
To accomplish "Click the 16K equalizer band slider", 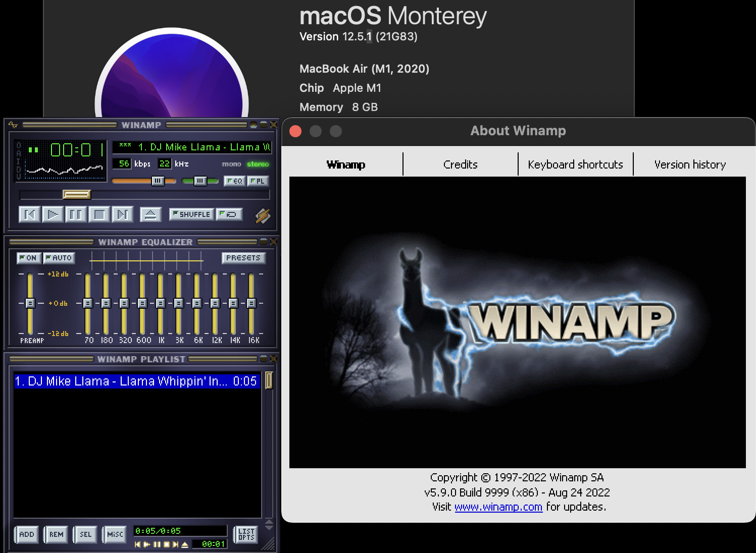I will pos(251,303).
